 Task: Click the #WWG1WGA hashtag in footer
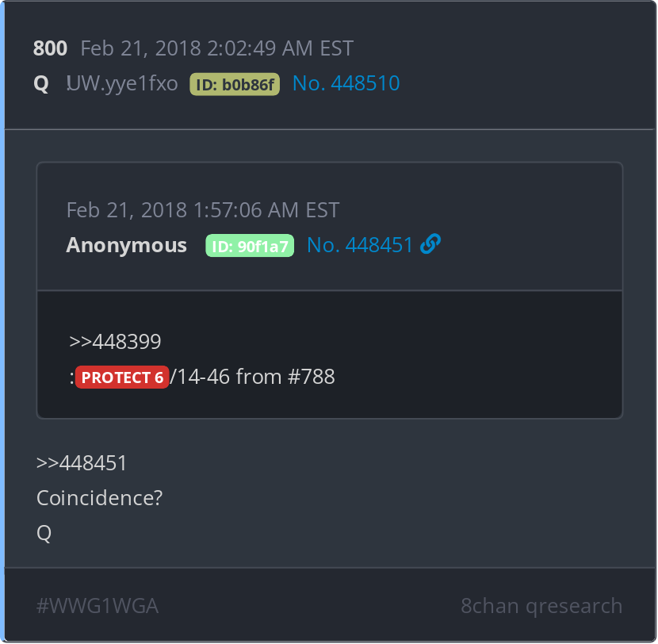tap(98, 606)
